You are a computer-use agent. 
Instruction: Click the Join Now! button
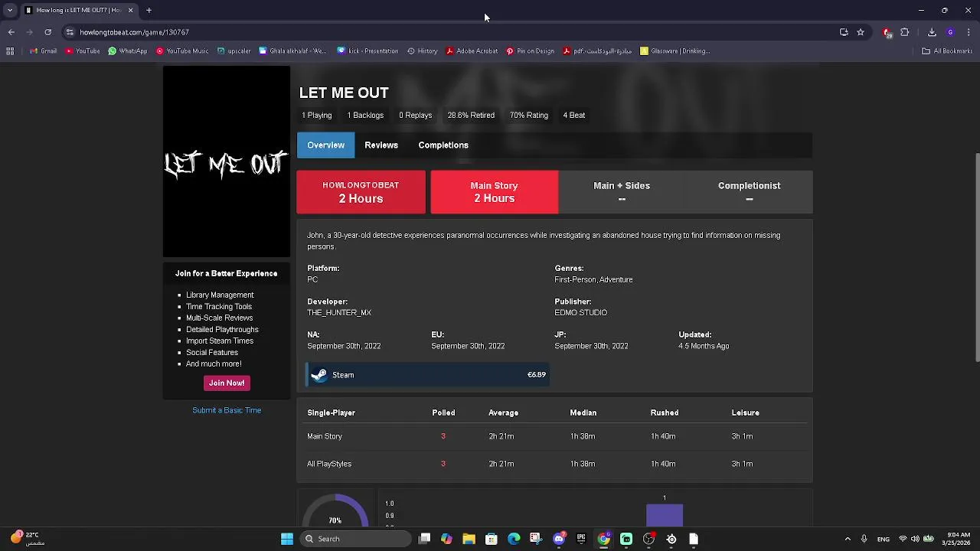pyautogui.click(x=227, y=383)
